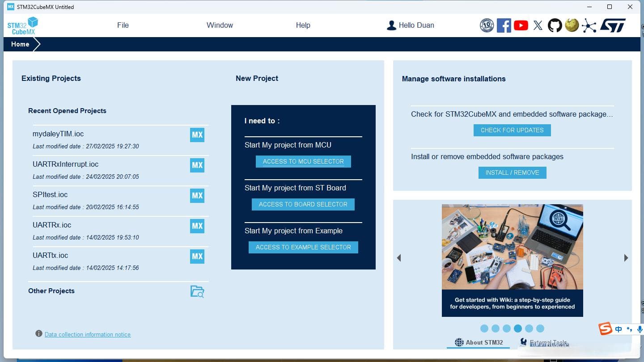644x362 pixels.
Task: Click 'Start My project from MCU' text
Action: (288, 145)
